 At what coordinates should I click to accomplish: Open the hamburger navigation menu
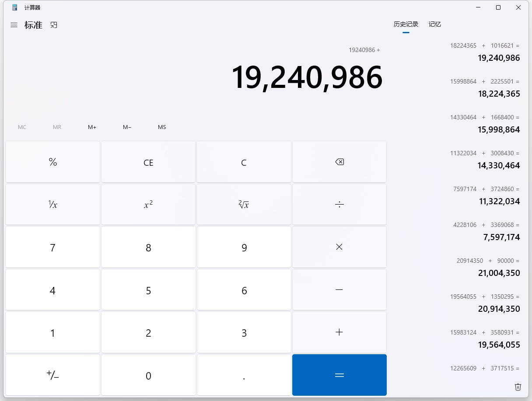[x=14, y=25]
